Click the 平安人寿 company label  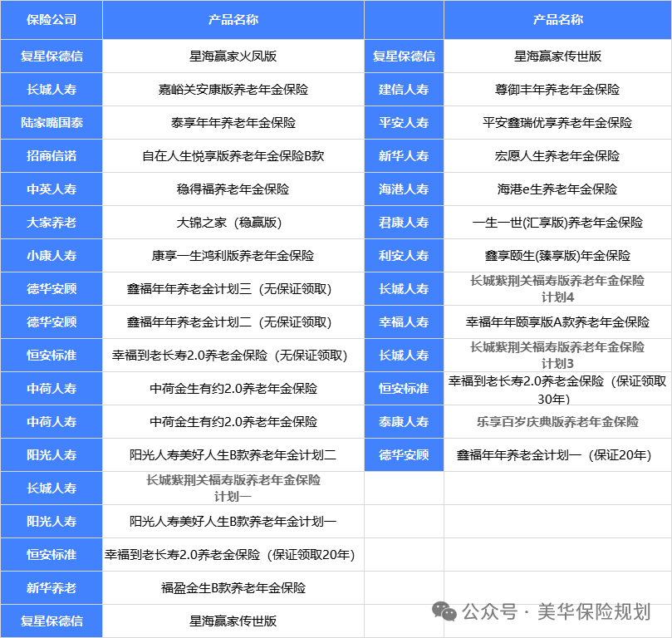(404, 122)
